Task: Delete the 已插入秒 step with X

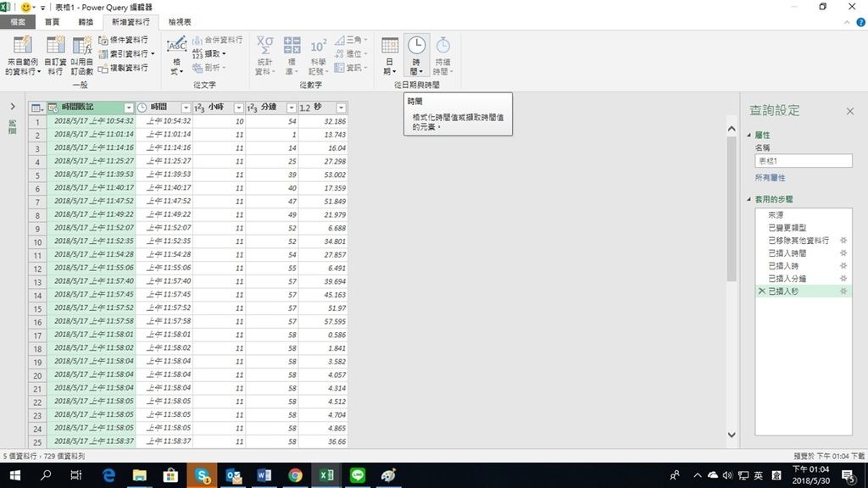Action: click(762, 291)
